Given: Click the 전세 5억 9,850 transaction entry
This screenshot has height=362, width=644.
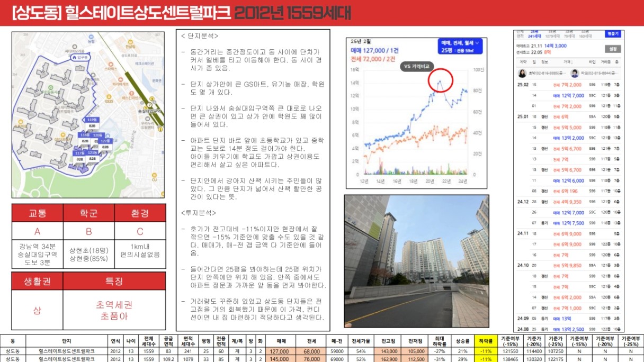Looking at the screenshot, I should click(x=568, y=265).
